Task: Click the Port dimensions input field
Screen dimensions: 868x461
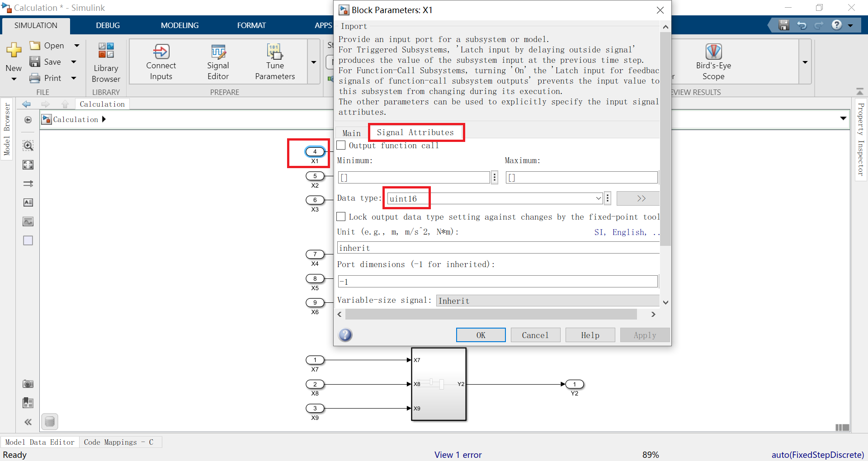Action: coord(497,282)
